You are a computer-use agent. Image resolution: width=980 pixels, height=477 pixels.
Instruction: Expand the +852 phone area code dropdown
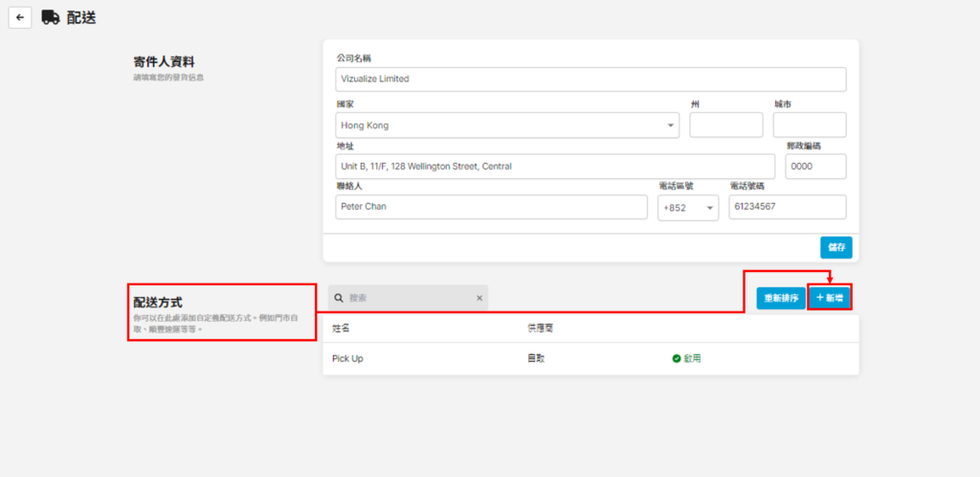point(687,208)
